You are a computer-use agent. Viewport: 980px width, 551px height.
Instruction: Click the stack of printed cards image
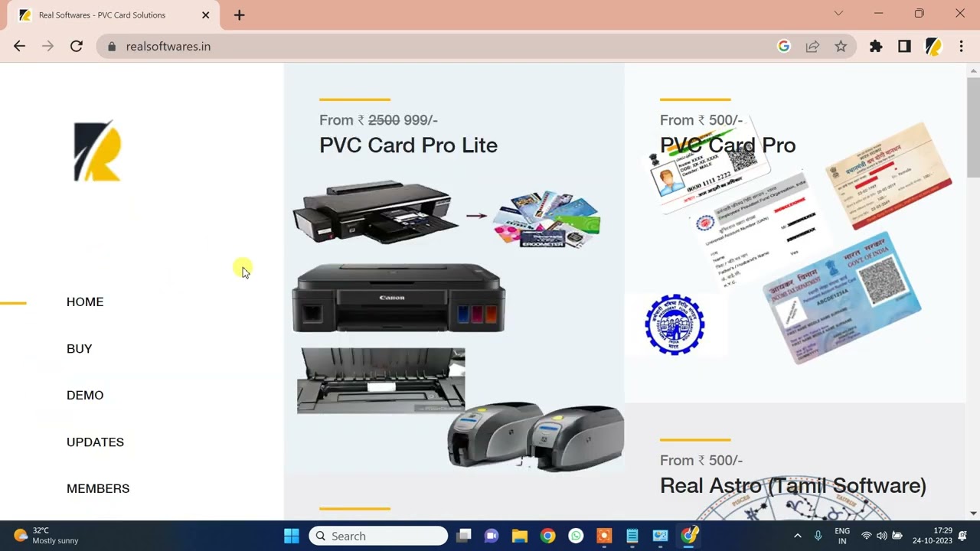pyautogui.click(x=547, y=219)
